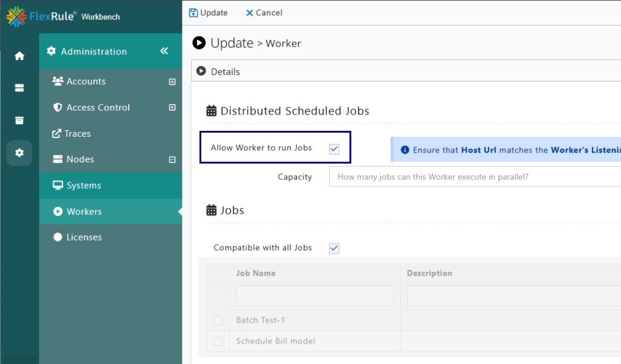Image resolution: width=621 pixels, height=364 pixels.
Task: Expand the Access Control plus button
Action: [x=172, y=107]
